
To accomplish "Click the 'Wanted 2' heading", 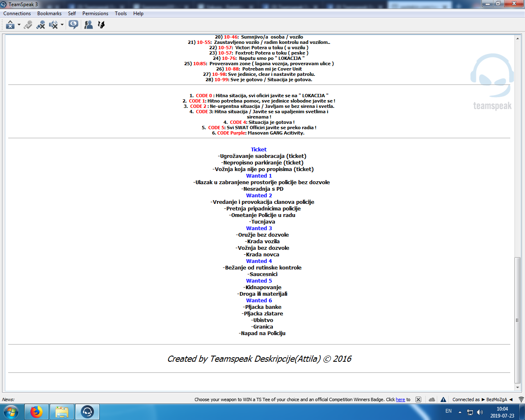I will [x=259, y=196].
